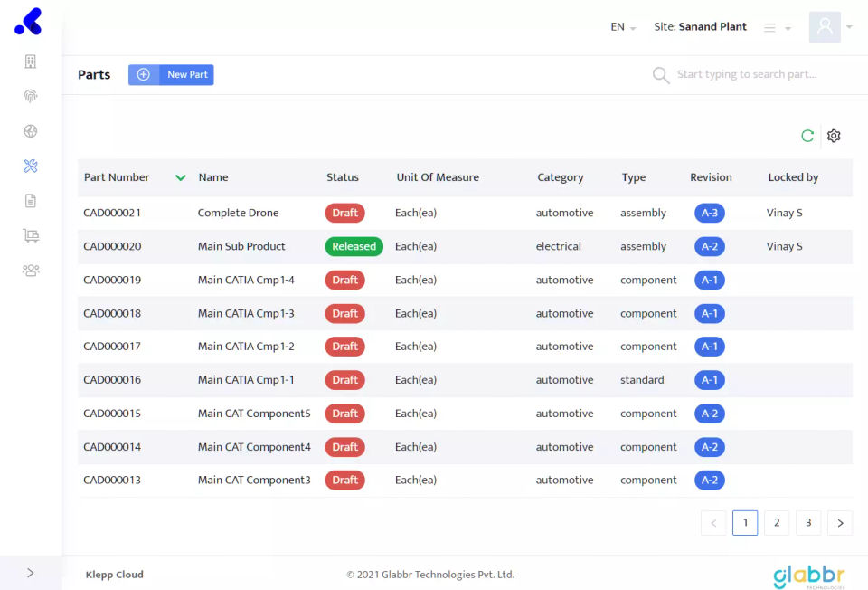Open dropdown arrow beside user avatar
This screenshot has height=590, width=868.
[x=849, y=26]
